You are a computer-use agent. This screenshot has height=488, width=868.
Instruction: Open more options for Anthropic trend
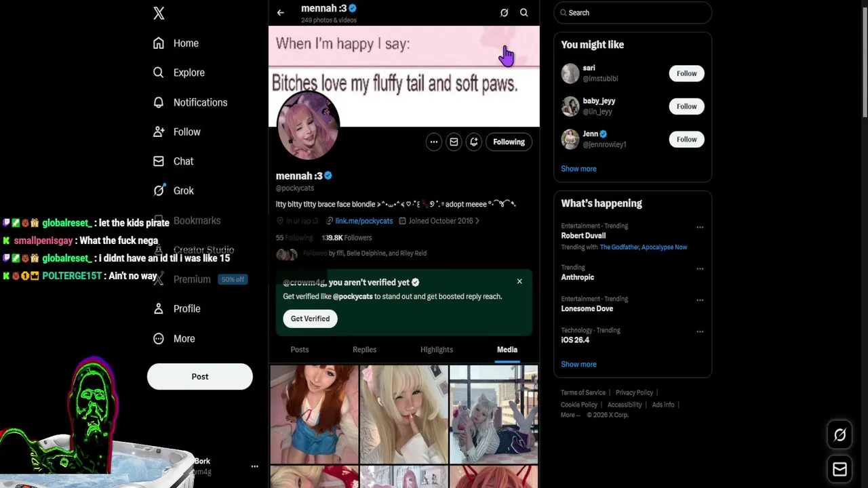coord(700,268)
